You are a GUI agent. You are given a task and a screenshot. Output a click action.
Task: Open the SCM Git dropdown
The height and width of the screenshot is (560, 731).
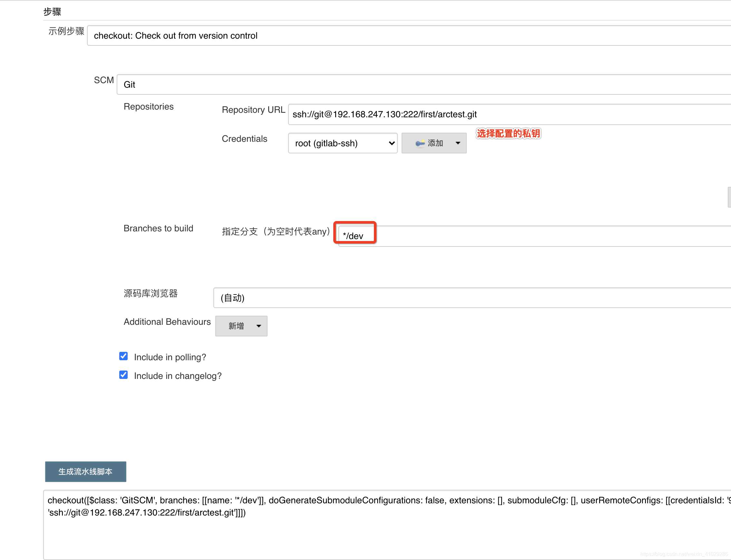(424, 85)
